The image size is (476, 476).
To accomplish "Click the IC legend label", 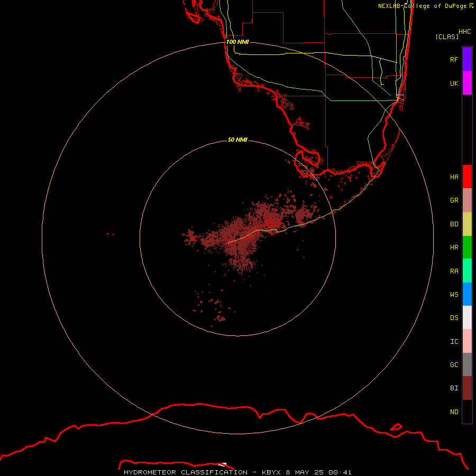I will (454, 342).
